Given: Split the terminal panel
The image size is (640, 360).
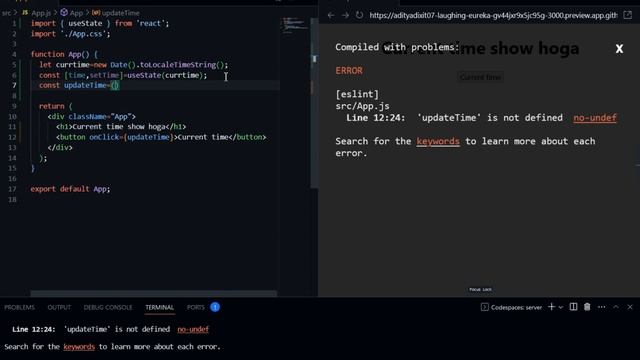Looking at the screenshot, I should click(573, 307).
